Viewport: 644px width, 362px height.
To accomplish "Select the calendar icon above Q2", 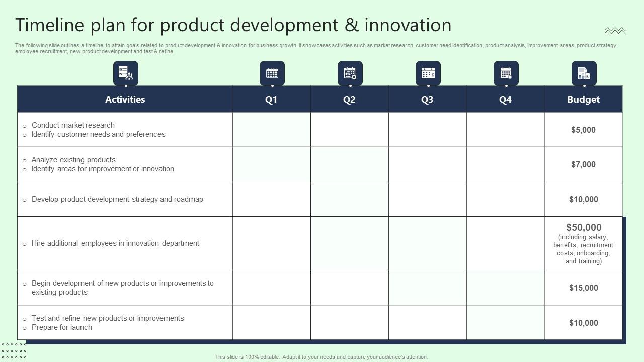I will coord(350,73).
